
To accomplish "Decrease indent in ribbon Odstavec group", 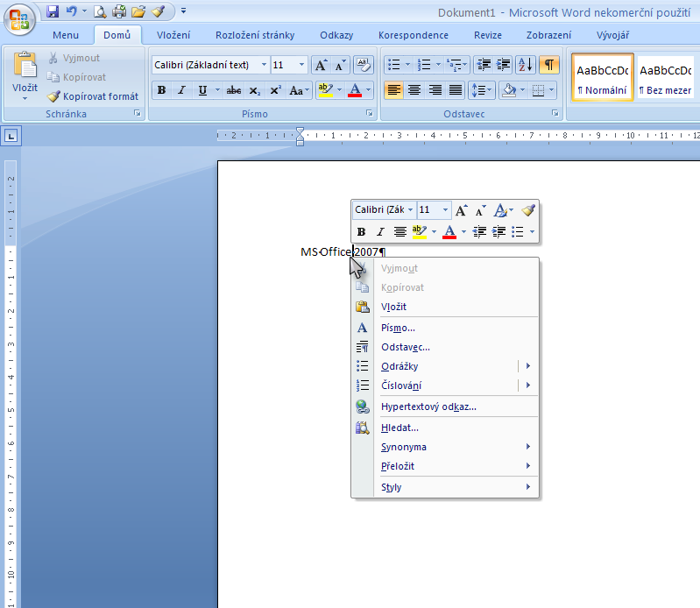I will pyautogui.click(x=484, y=65).
